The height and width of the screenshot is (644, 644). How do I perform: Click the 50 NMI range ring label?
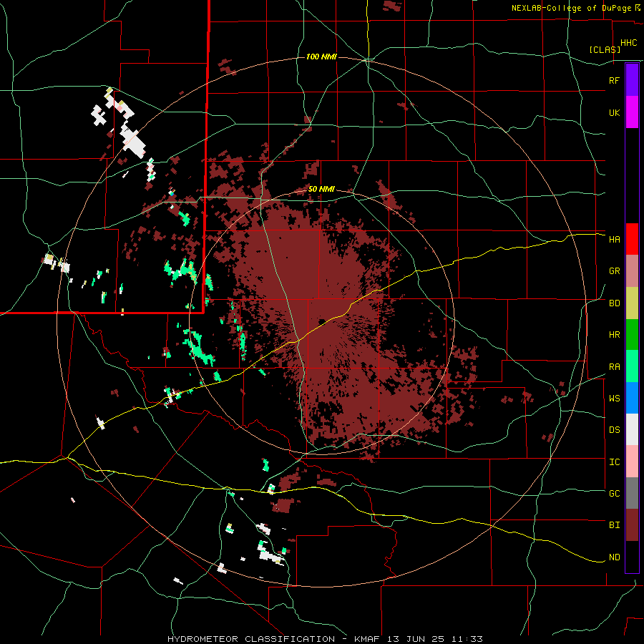click(x=321, y=190)
